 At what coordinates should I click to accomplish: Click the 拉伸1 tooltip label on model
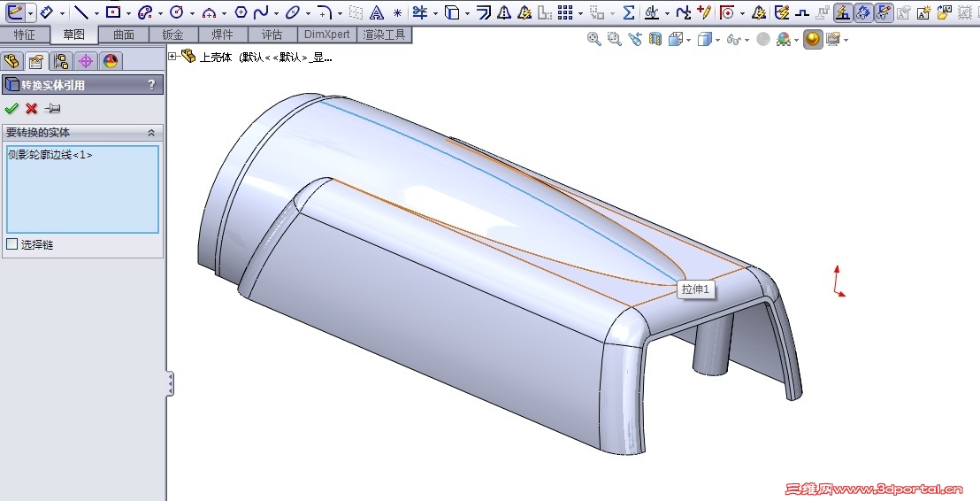pyautogui.click(x=695, y=289)
